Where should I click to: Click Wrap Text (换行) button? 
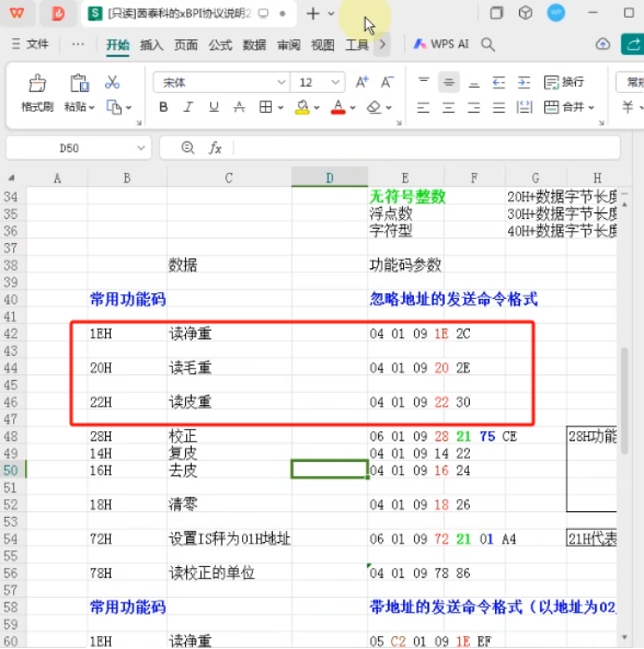pos(564,82)
